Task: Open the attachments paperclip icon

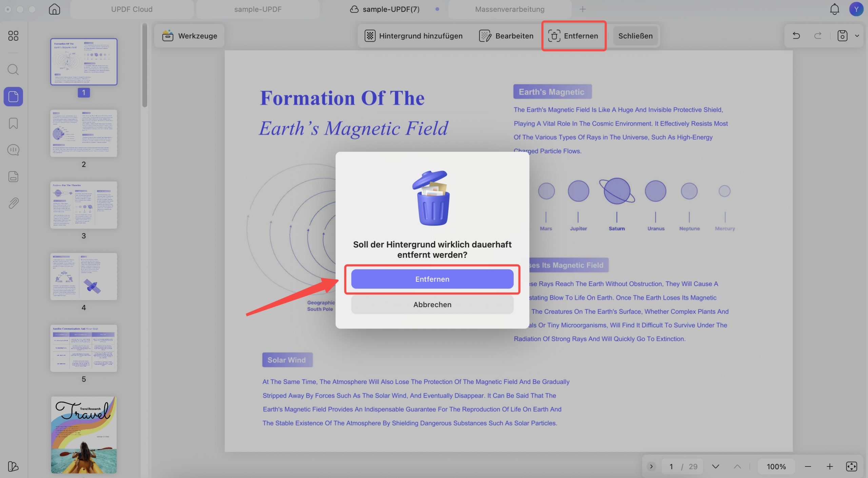Action: [13, 203]
